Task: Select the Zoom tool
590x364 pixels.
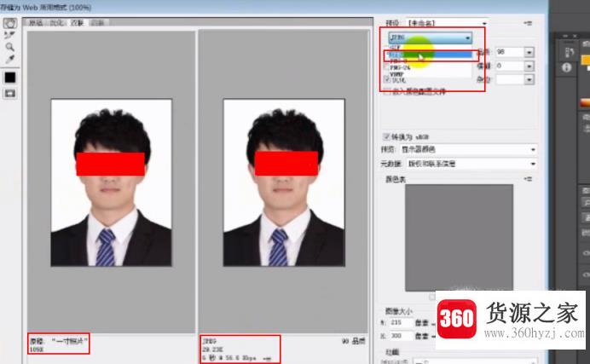Action: 9,47
